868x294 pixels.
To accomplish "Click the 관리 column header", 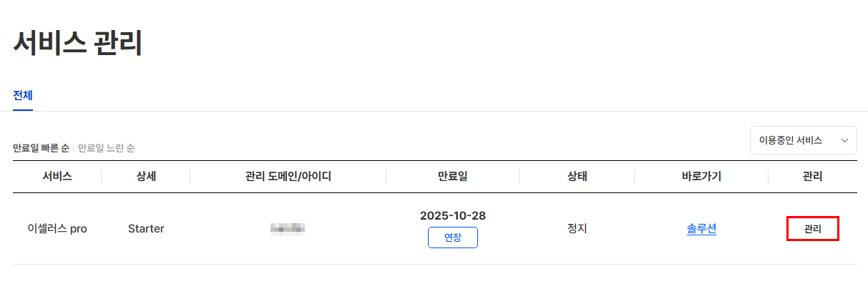I will coord(812,177).
